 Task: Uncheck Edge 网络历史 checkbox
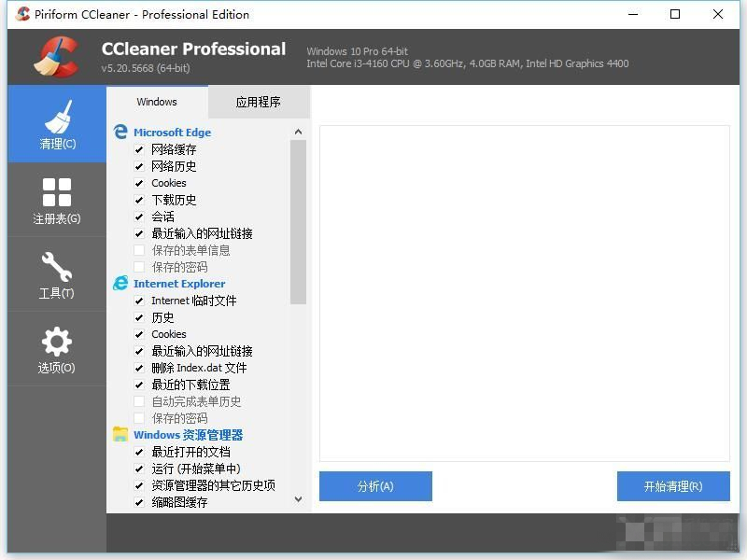click(139, 166)
